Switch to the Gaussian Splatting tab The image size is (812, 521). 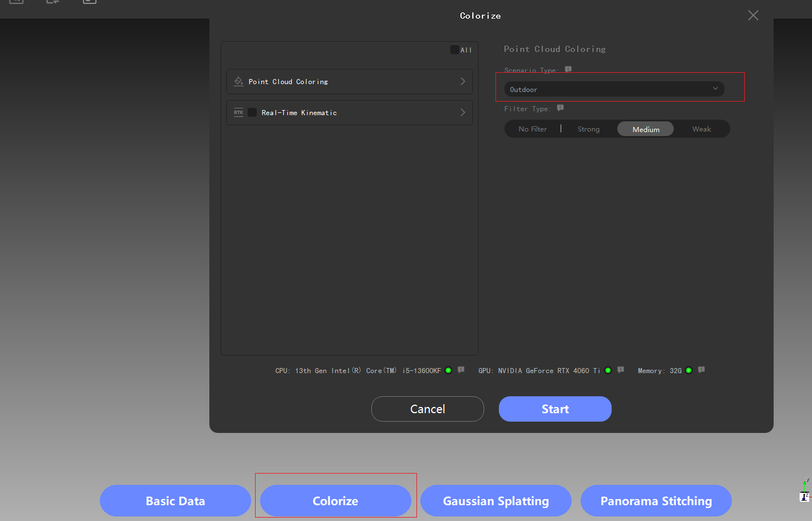point(495,501)
